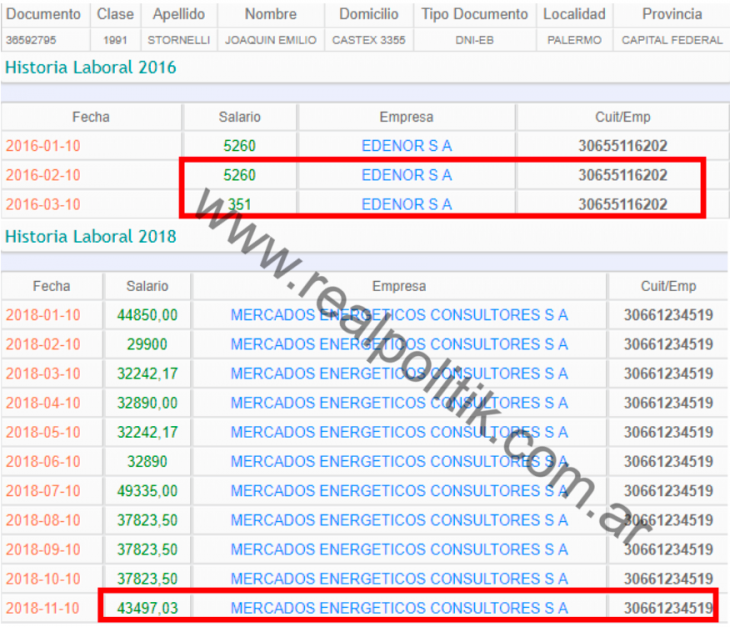Open EDENOR S A link for 2016-01-10
This screenshot has width=730, height=627.
point(406,146)
